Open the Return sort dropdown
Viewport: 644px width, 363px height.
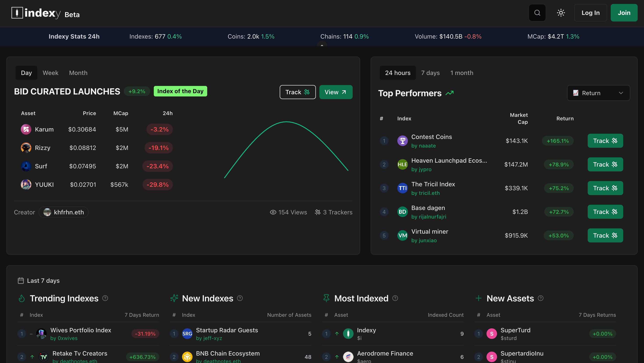[x=598, y=93]
